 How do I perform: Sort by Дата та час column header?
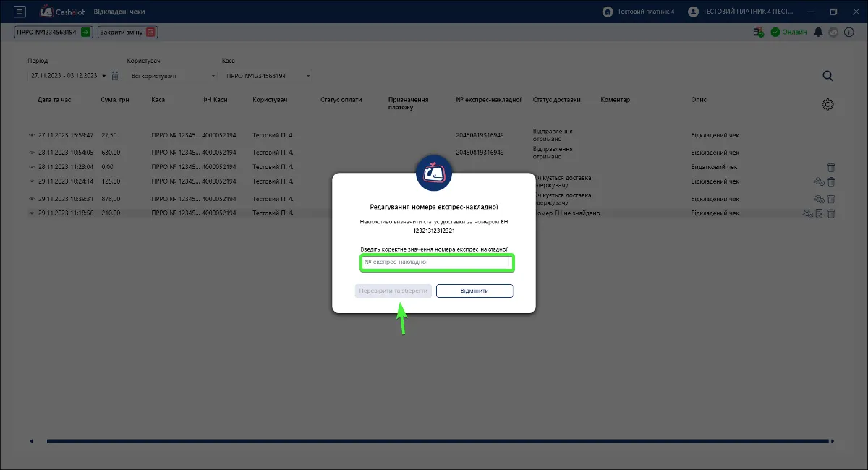point(54,100)
